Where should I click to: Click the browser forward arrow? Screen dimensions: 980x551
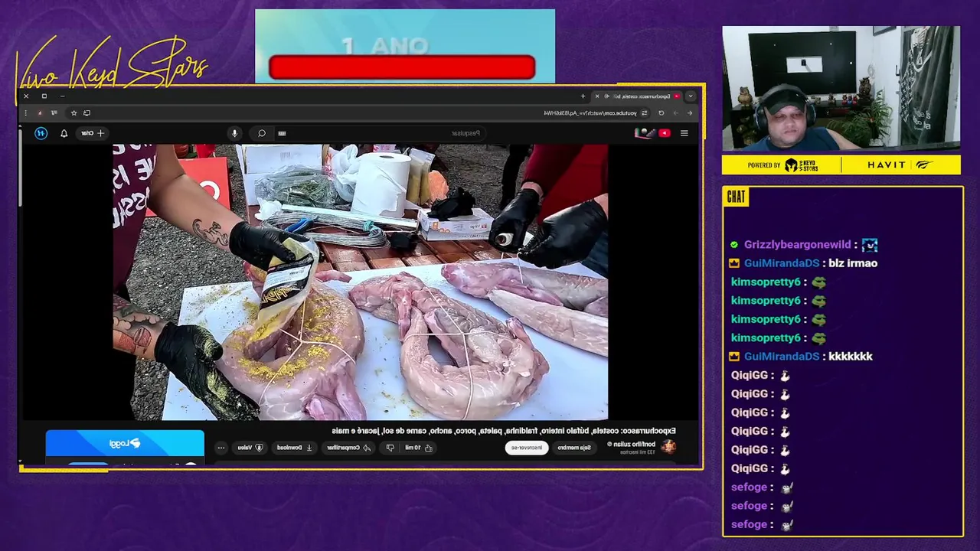(676, 112)
